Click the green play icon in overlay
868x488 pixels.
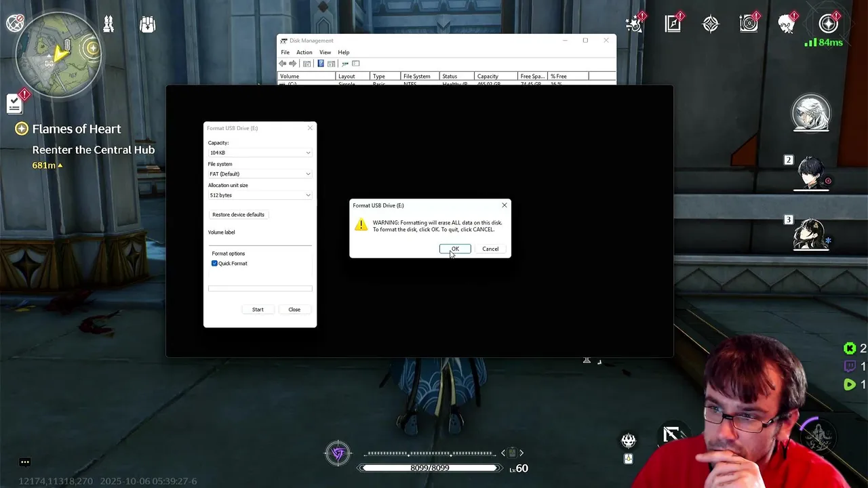click(850, 384)
